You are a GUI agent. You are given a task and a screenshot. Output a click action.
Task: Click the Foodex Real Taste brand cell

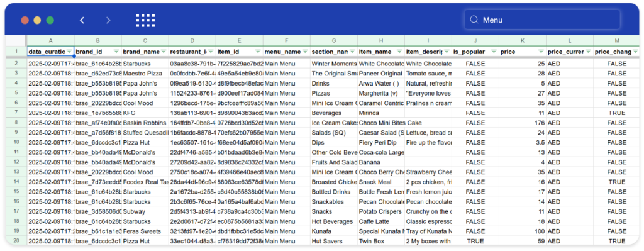tap(145, 182)
